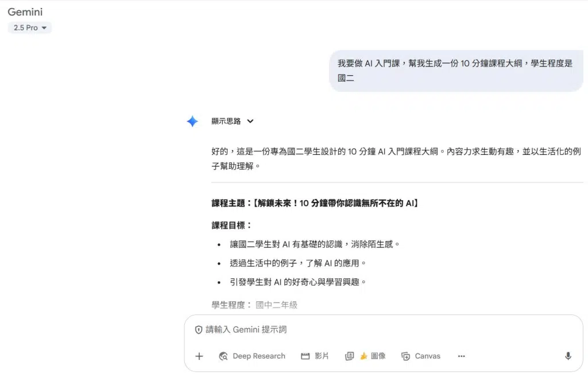Open the more options ellipsis menu
Image resolution: width=588 pixels, height=377 pixels.
(461, 356)
